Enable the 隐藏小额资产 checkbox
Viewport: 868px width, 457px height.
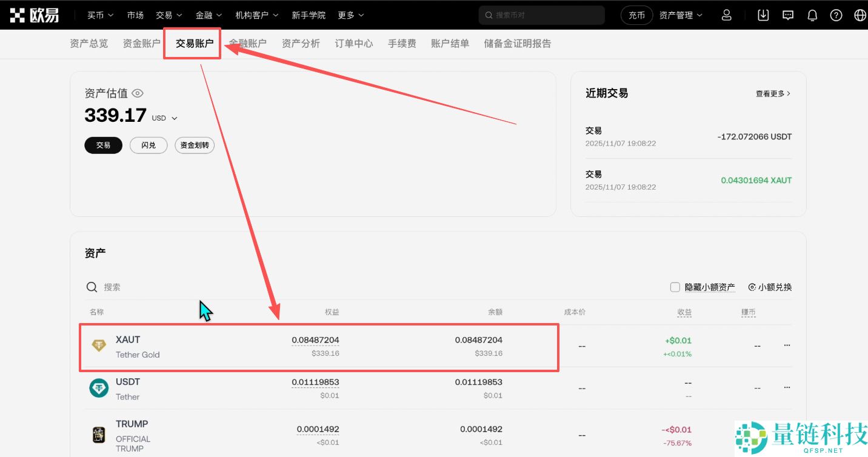(x=675, y=287)
